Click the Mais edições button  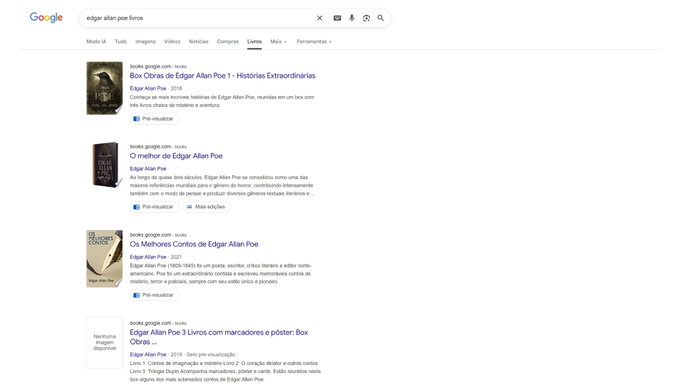coord(206,207)
